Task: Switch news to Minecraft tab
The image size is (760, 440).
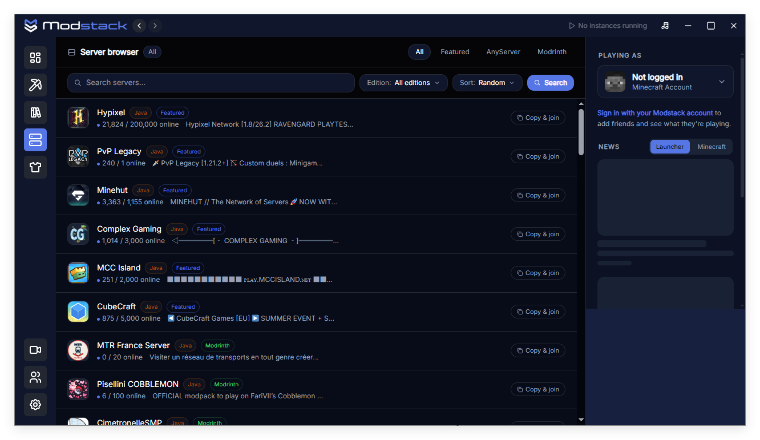Action: pos(711,147)
